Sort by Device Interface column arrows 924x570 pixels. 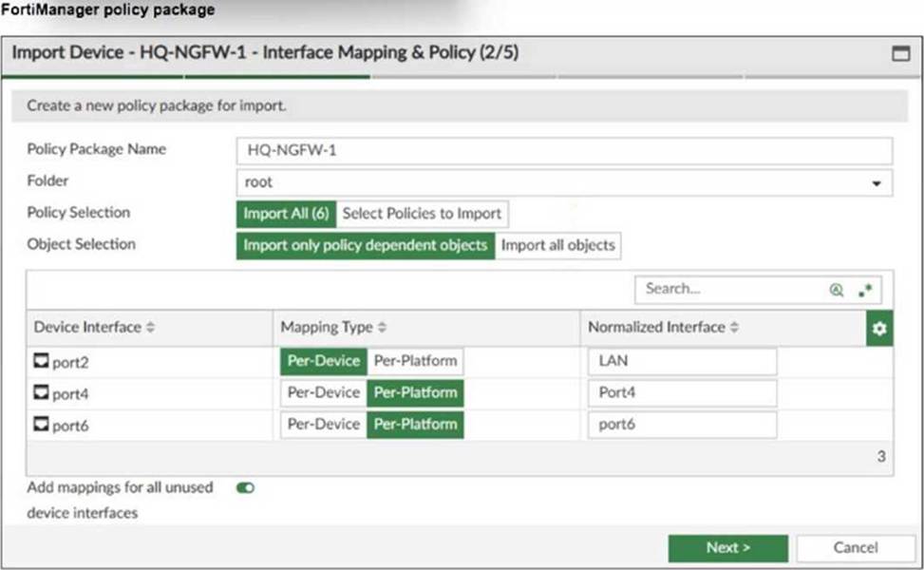[x=150, y=327]
